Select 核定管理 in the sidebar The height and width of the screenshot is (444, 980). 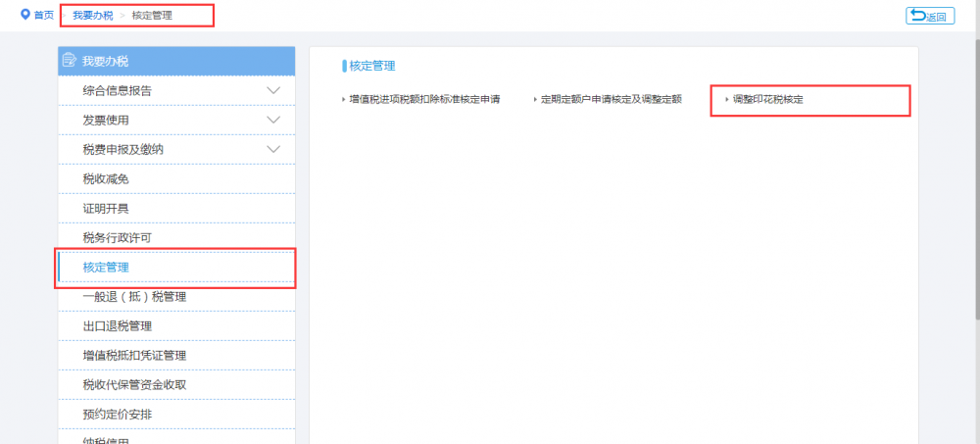106,267
